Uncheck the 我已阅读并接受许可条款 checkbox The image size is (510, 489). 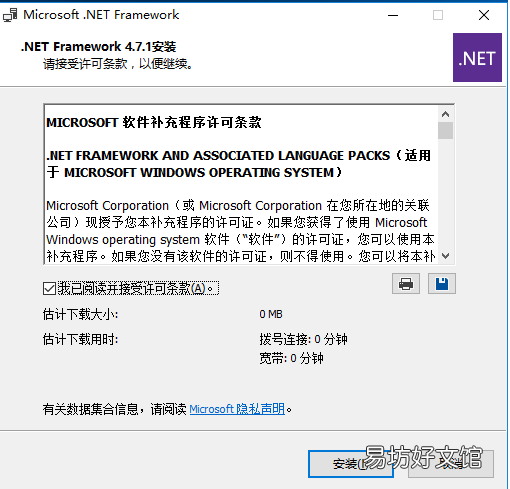[49, 288]
